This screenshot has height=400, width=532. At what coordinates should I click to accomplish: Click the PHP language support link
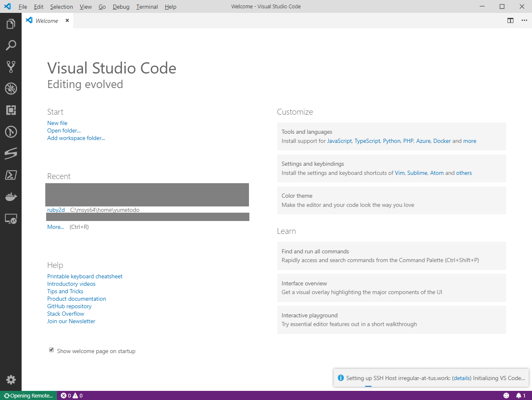click(408, 141)
